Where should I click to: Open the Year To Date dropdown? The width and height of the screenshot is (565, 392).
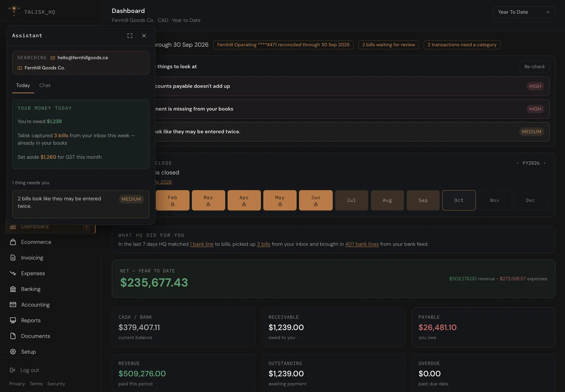click(x=524, y=12)
